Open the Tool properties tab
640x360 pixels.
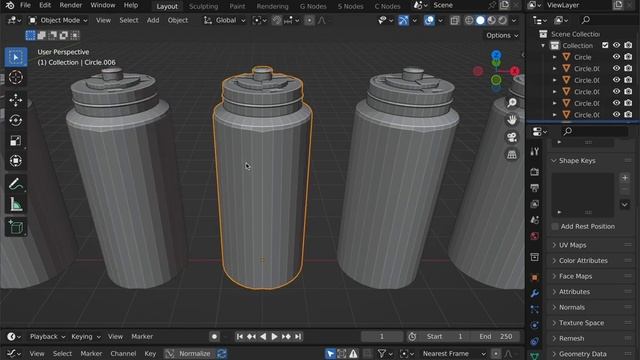535,151
